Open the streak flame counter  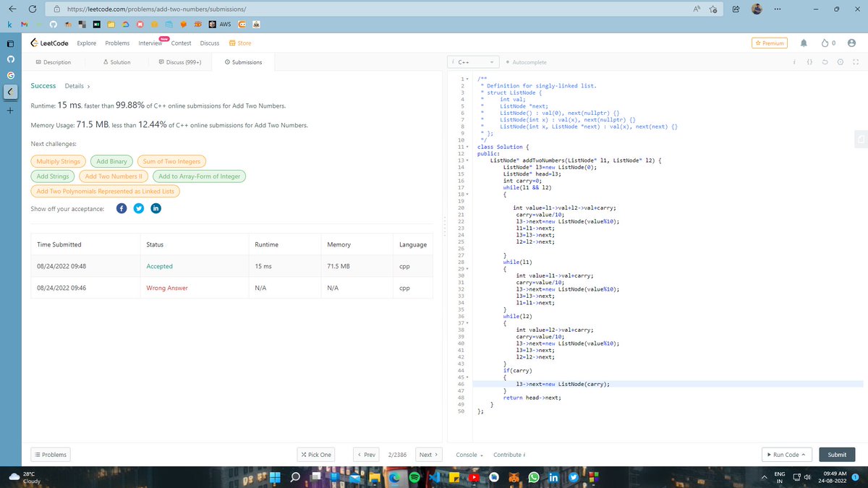pos(828,43)
